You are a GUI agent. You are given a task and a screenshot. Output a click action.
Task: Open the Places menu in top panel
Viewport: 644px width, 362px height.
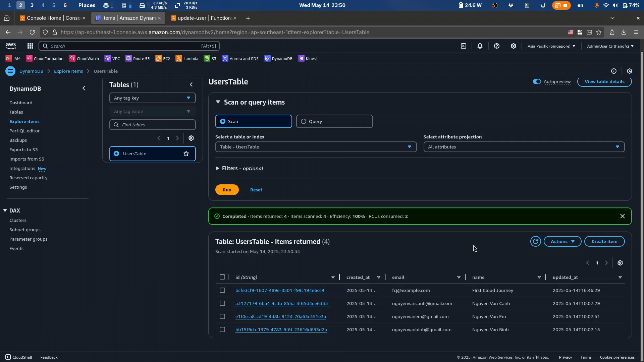(x=87, y=5)
